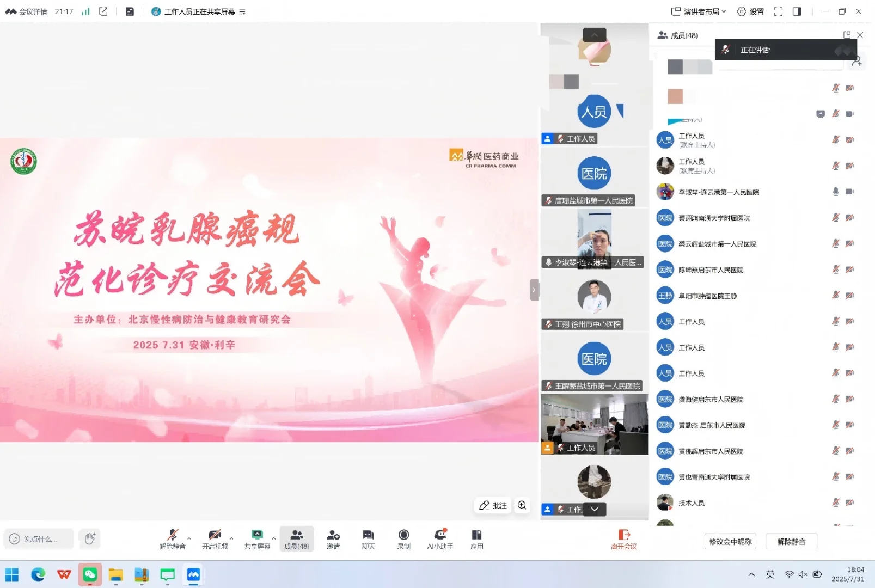This screenshot has height=588, width=875.
Task: Open Microsoft Edge from the taskbar
Action: pyautogui.click(x=38, y=574)
